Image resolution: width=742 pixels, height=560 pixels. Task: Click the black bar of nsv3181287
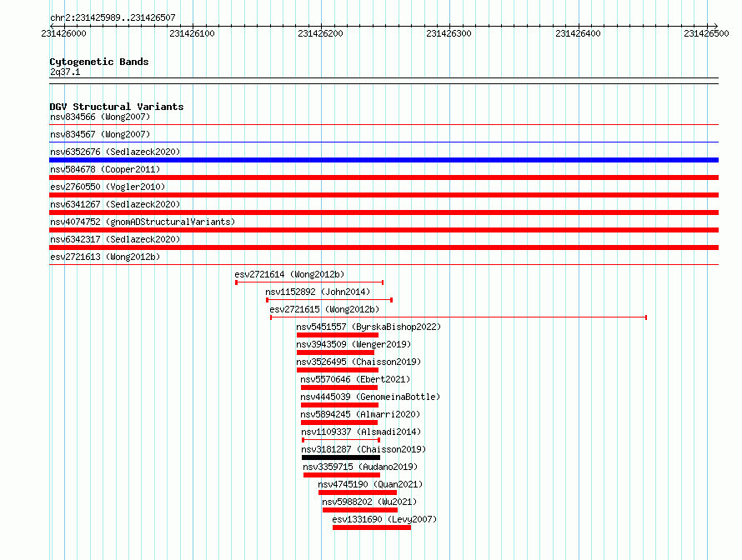pos(341,457)
